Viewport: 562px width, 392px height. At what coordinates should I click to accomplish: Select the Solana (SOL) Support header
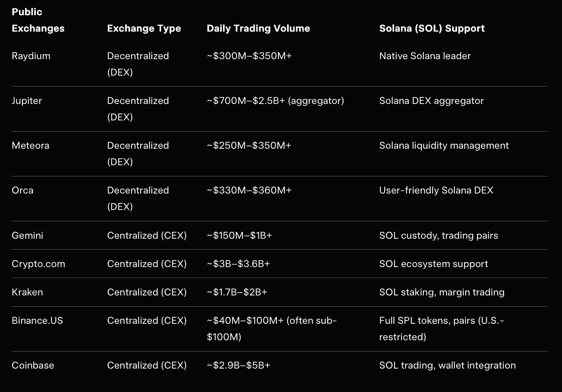coord(432,28)
